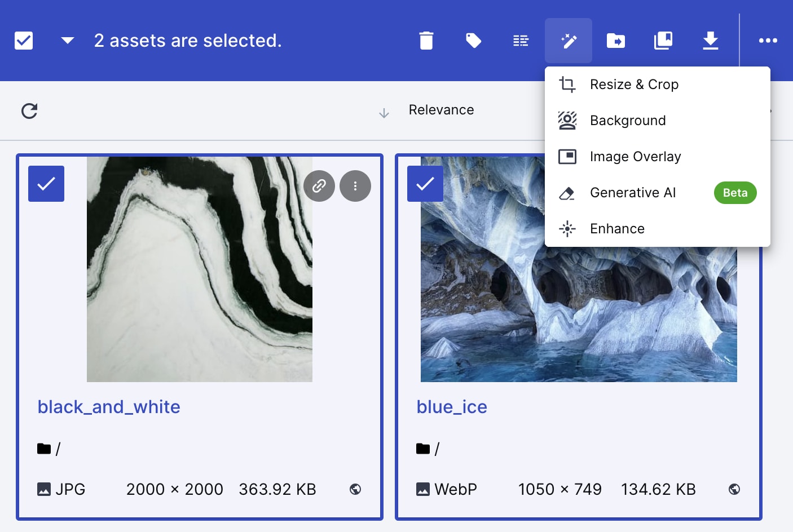The width and height of the screenshot is (793, 532).
Task: Click the black_and_white marble thumbnail
Action: click(x=200, y=269)
